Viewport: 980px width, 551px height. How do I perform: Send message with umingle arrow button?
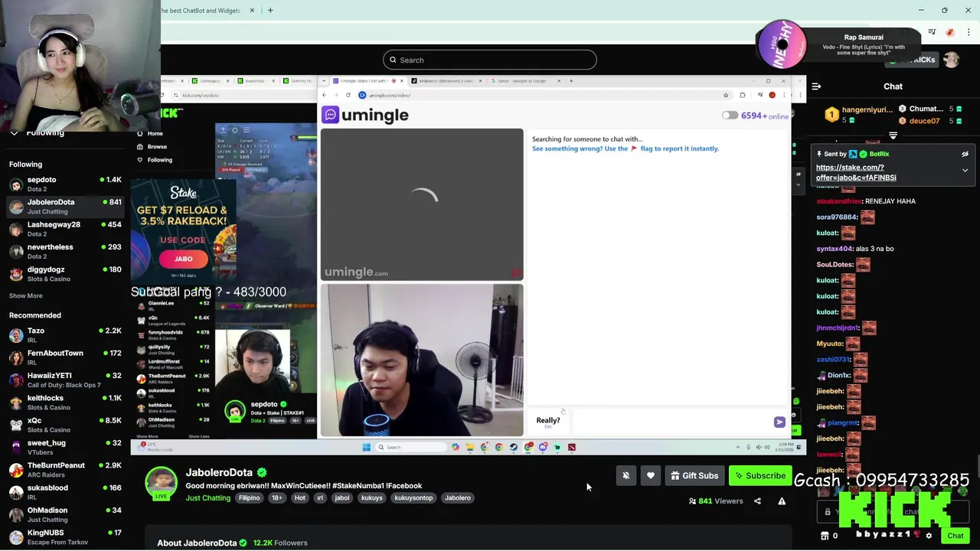point(779,422)
